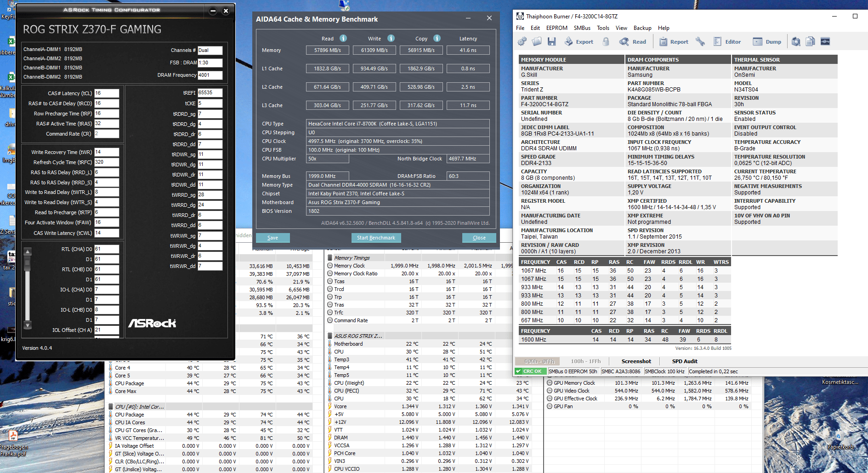Click the CRC OK status indicator

(x=531, y=371)
